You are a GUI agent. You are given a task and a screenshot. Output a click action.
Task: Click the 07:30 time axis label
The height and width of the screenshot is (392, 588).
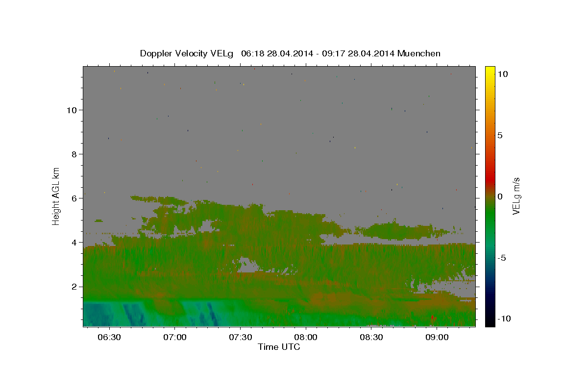(x=240, y=338)
